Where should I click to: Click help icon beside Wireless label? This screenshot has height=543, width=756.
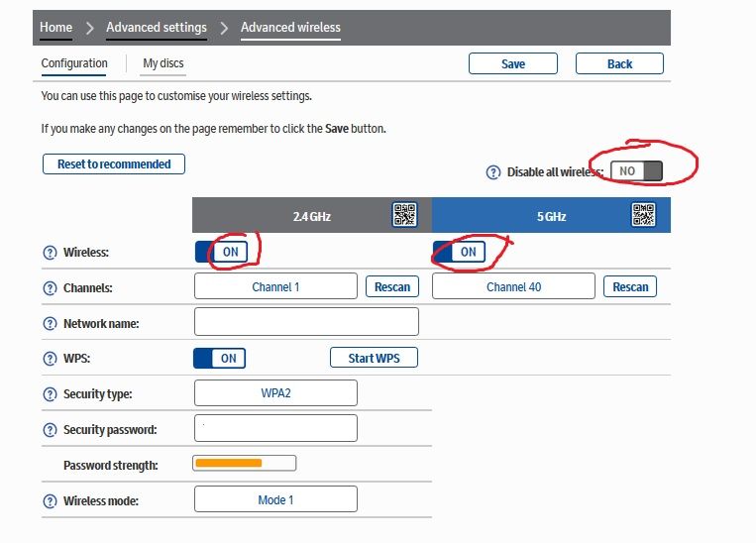tap(51, 253)
